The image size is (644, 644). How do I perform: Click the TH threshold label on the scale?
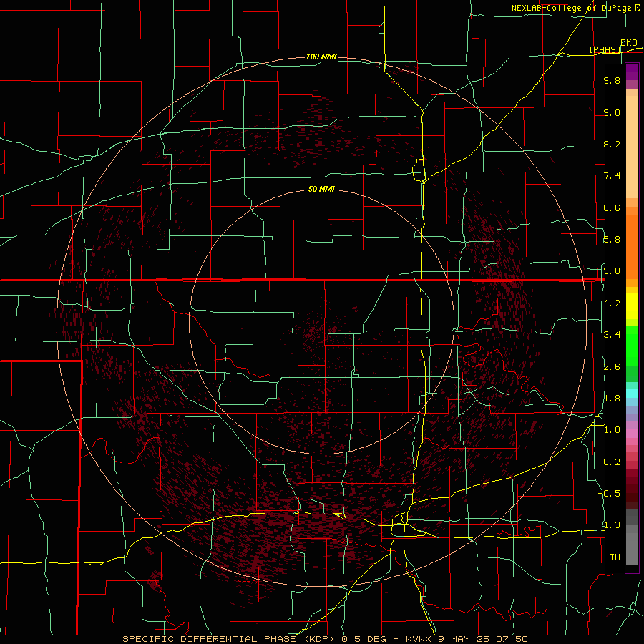point(615,557)
